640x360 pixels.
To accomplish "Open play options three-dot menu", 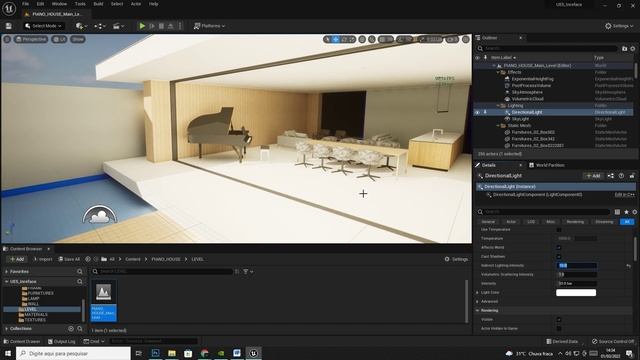I will pos(180,26).
